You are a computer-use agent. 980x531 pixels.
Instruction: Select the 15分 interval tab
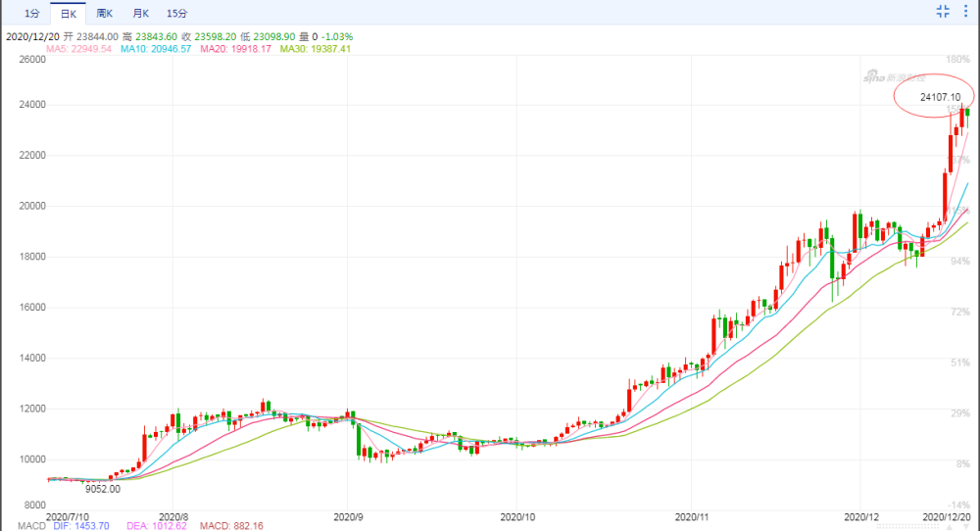176,13
